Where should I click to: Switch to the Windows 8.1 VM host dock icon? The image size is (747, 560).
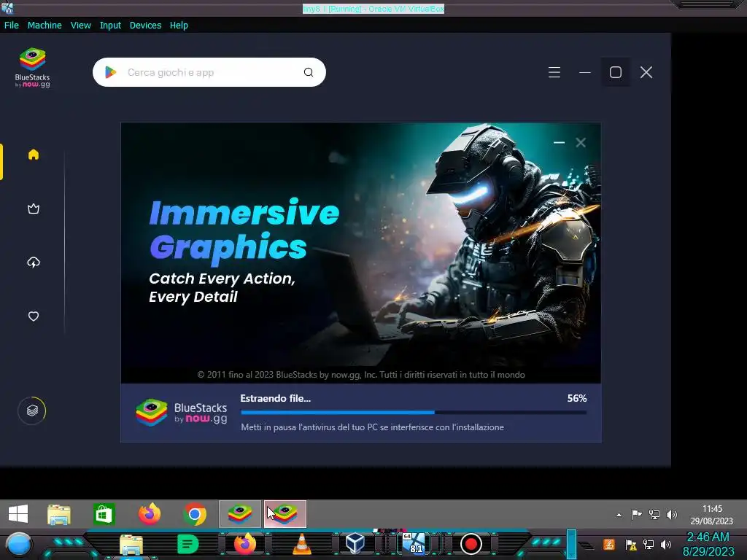click(414, 543)
